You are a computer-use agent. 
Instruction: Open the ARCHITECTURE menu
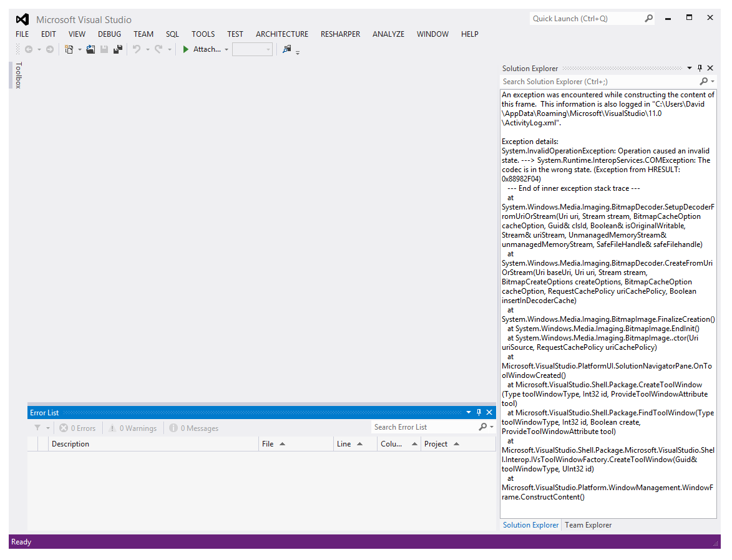(x=282, y=34)
